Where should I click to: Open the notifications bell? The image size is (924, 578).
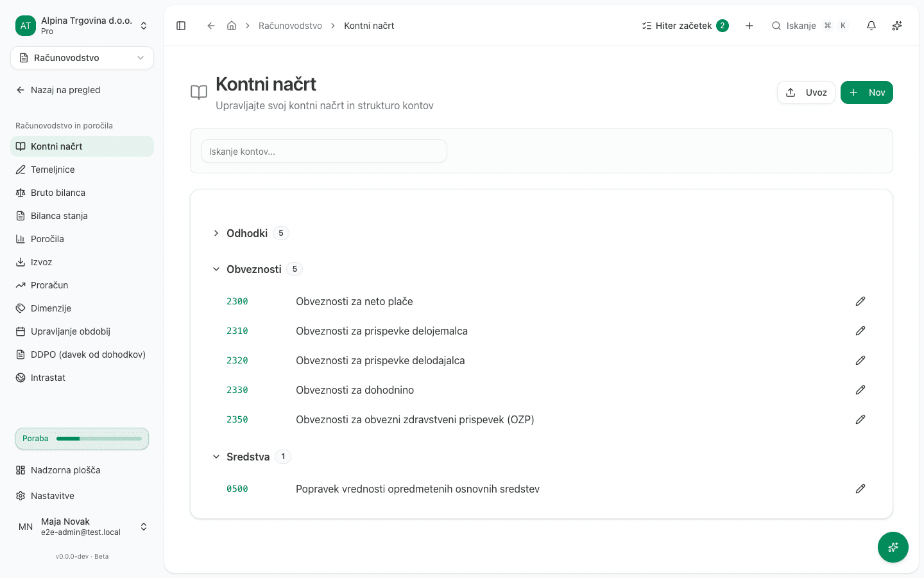pyautogui.click(x=871, y=26)
